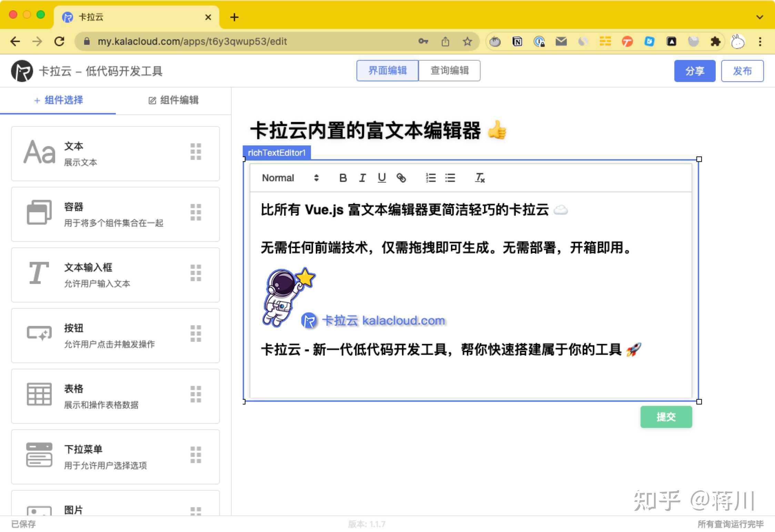Viewport: 775px width, 532px height.
Task: Toggle bold formatting in the rich text toolbar
Action: (343, 178)
